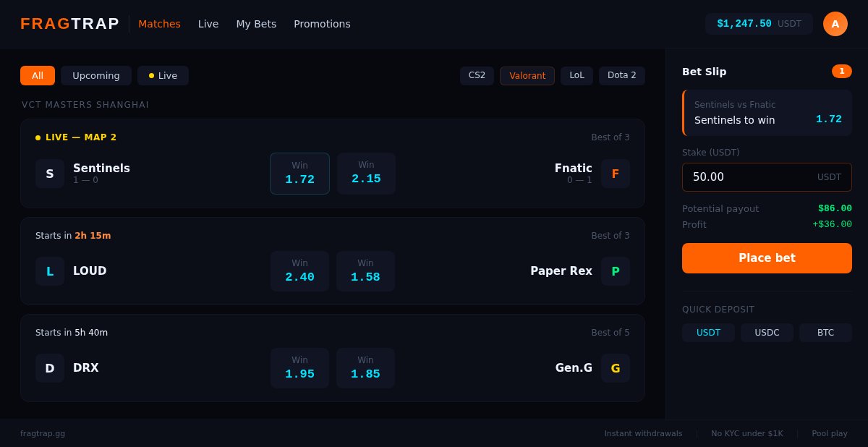
Task: Choose BTC quick deposit
Action: [x=825, y=333]
